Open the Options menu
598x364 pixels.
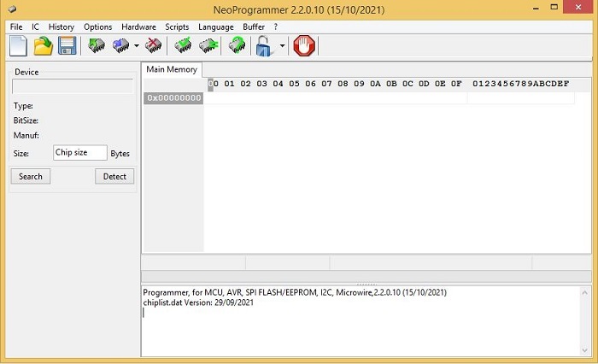97,26
